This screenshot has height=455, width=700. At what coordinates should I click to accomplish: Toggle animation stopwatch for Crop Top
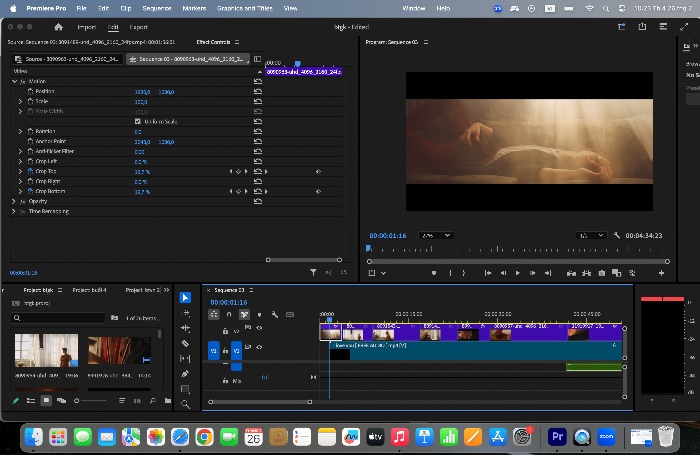(x=30, y=171)
